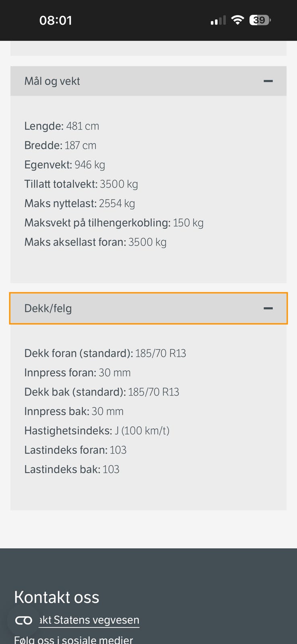Viewport: 297px width, 644px height.
Task: Tap Maksvekt på tilhengerkobling 150 kg row
Action: point(114,223)
